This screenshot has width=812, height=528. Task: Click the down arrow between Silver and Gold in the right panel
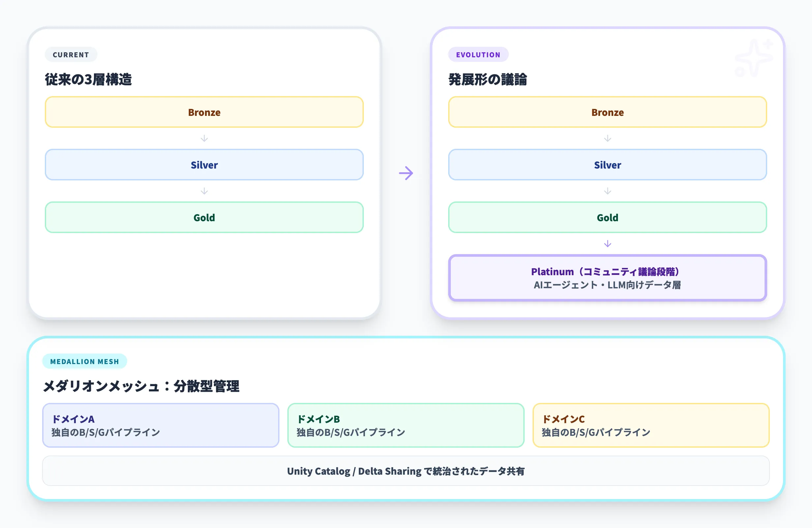[x=607, y=191]
